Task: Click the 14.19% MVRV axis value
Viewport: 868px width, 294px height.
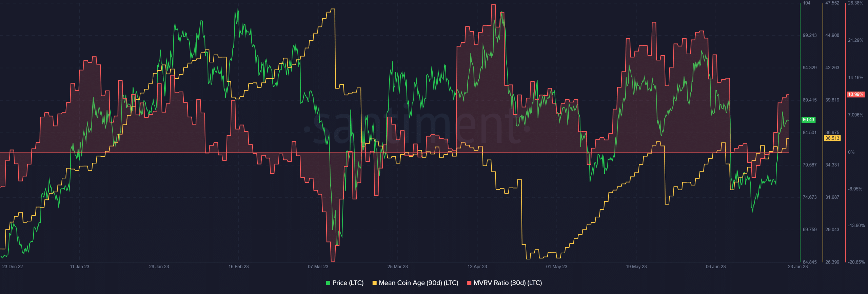Action: pos(855,77)
